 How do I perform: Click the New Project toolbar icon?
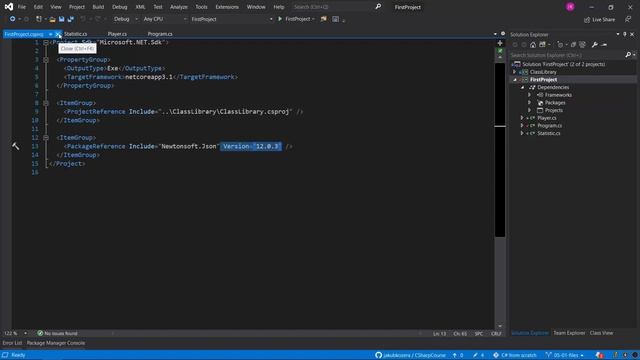point(39,19)
